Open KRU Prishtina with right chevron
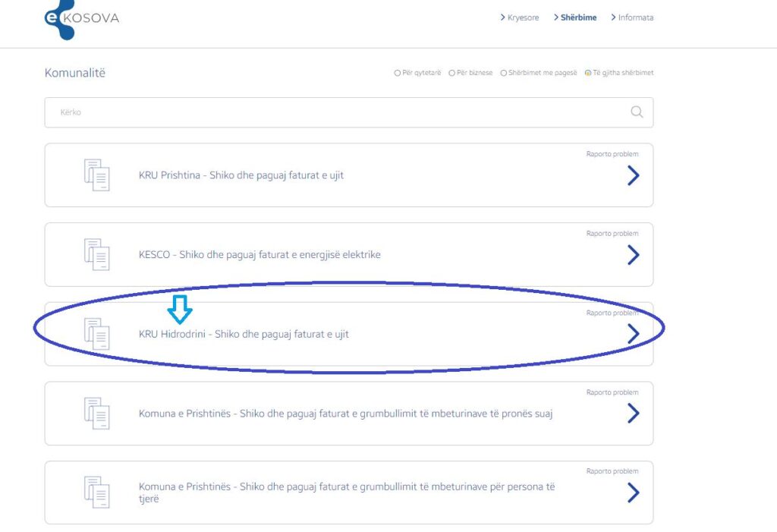 633,176
